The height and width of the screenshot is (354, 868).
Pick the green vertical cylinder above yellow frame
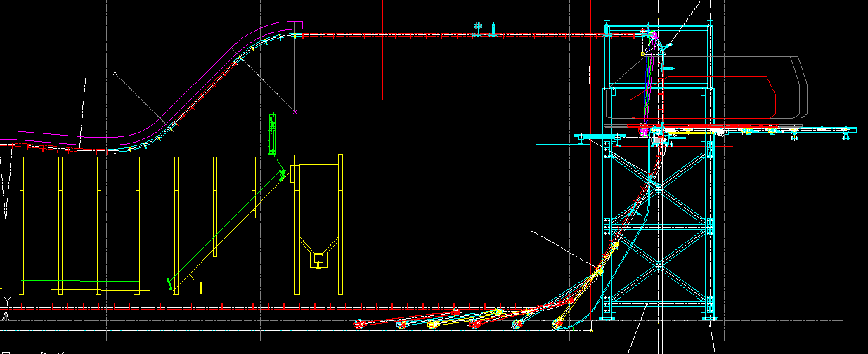[272, 131]
